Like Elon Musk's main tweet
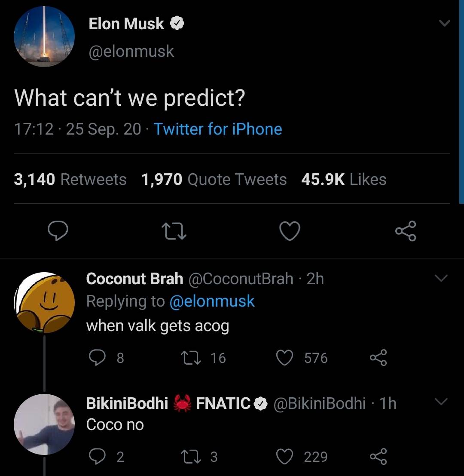The height and width of the screenshot is (476, 464). click(290, 231)
